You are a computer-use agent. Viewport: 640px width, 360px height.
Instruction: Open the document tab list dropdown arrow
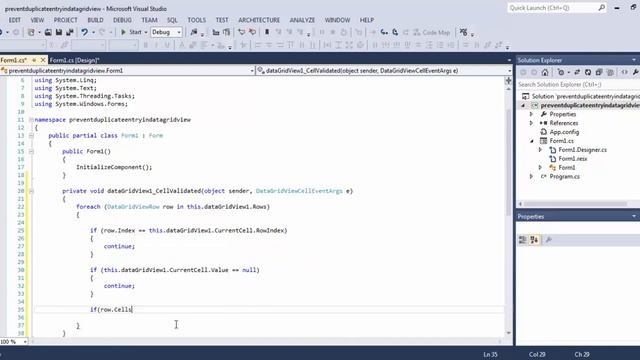coord(509,60)
